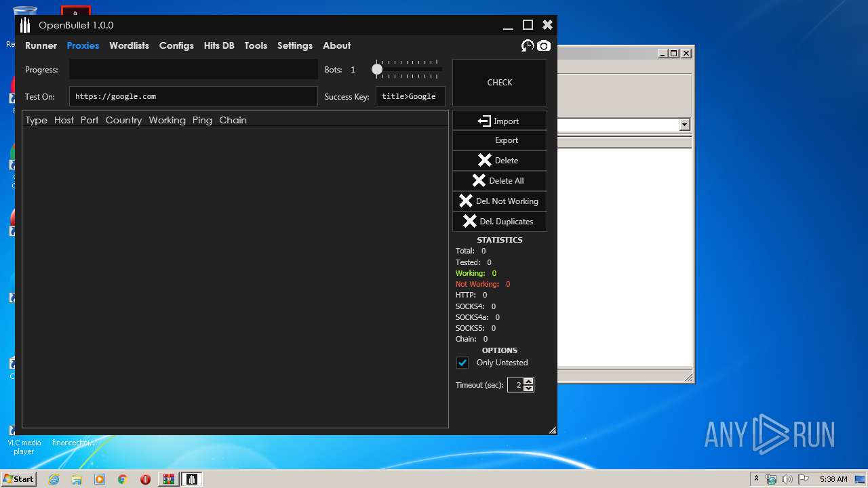Viewport: 868px width, 488px height.
Task: Close the background window
Action: [x=686, y=53]
